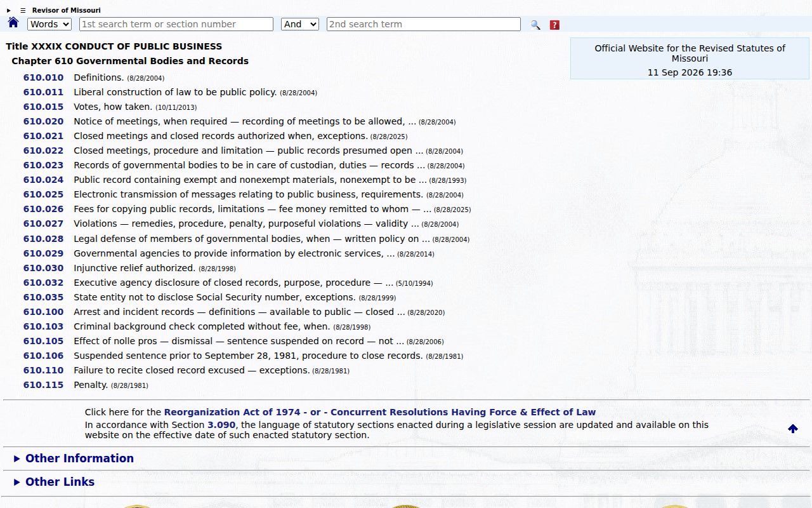Screen dimensions: 812x508
Task: Open section 610.030 injunctive relief
Action: coord(43,268)
